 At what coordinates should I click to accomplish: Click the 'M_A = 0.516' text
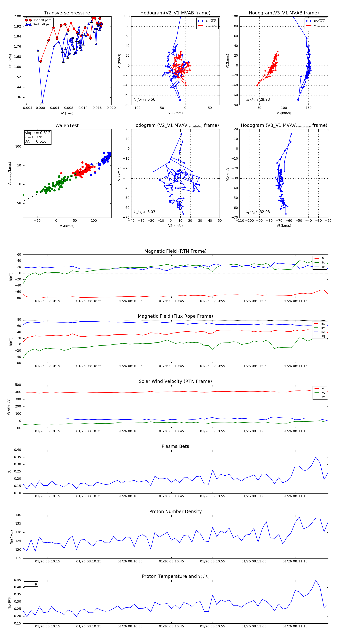[x=36, y=141]
